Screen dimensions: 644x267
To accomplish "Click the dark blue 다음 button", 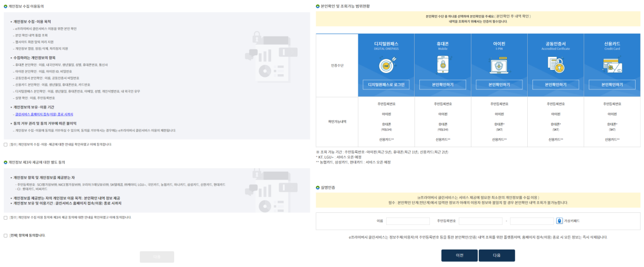I will pos(497,255).
